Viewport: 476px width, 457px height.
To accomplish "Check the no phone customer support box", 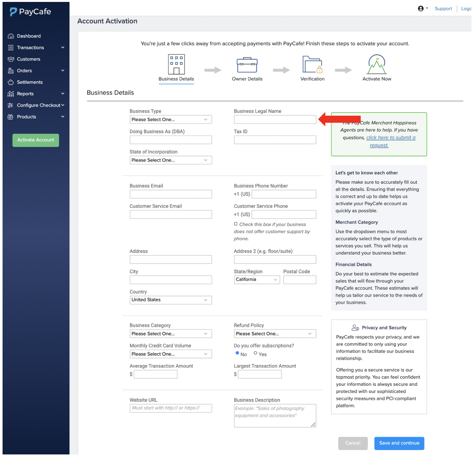I will pyautogui.click(x=236, y=224).
